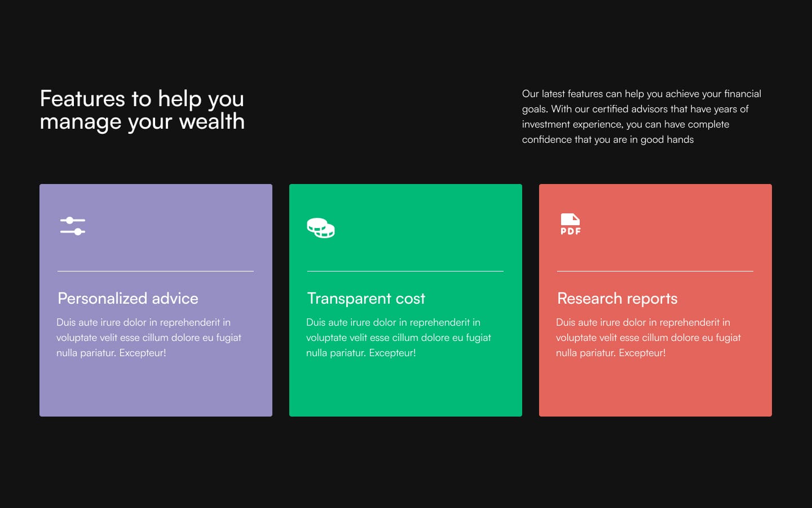Click the PDF file icon on the red card
Screen dimensions: 812x508
571,224
